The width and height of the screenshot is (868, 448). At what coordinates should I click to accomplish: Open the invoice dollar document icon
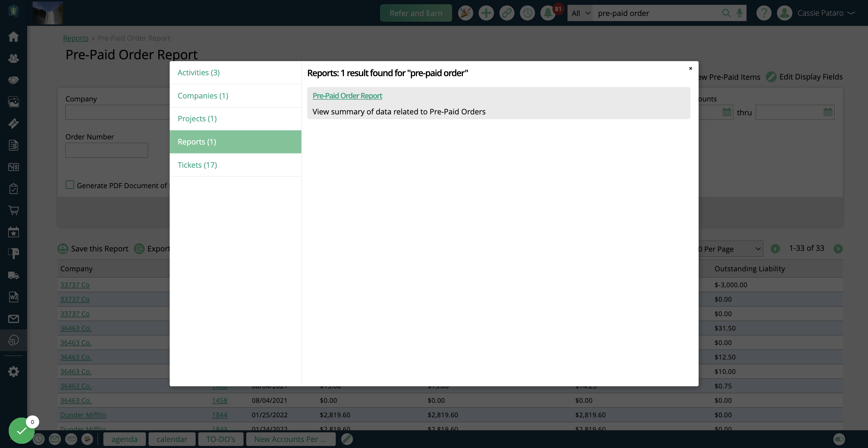14,145
